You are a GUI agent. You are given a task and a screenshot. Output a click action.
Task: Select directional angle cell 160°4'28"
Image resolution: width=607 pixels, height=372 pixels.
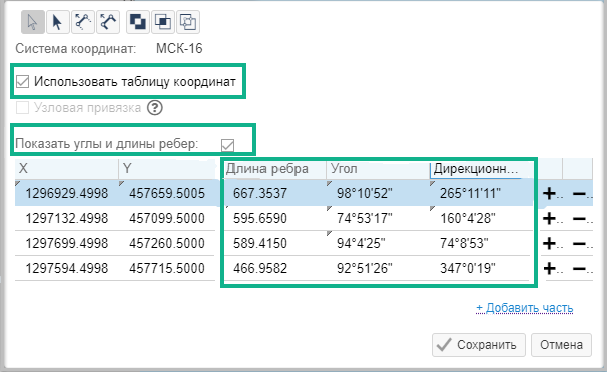point(481,218)
